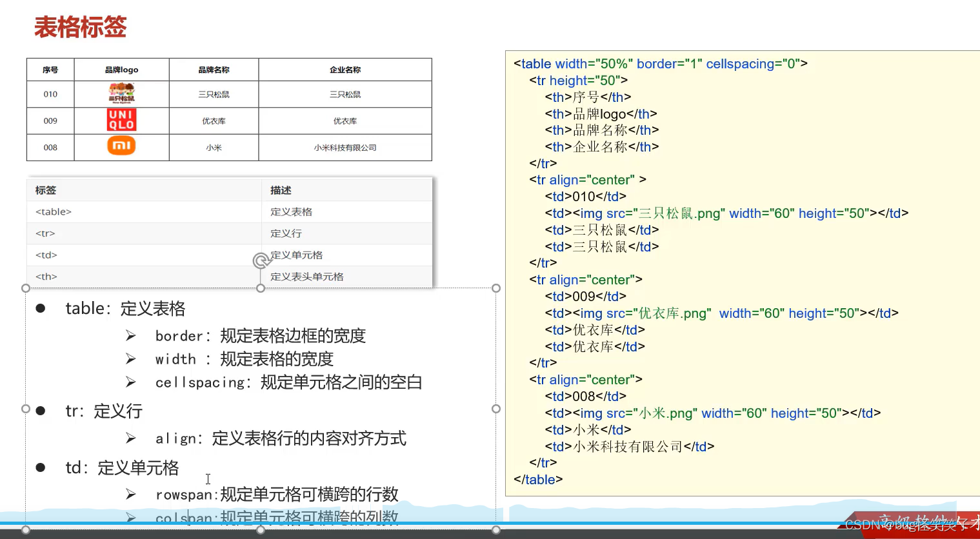The width and height of the screenshot is (980, 539).
Task: Click the 'align: 定义表格行的内容对齐方式' line
Action: tap(281, 438)
